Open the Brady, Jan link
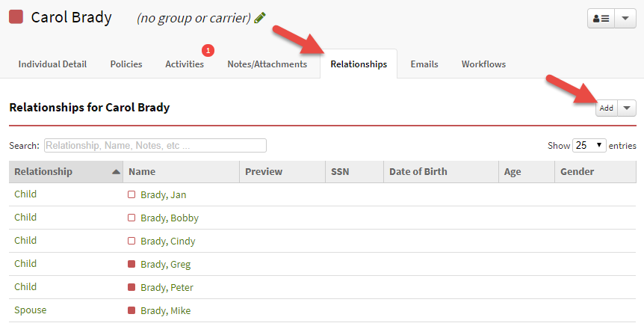644x329 pixels. (x=164, y=194)
